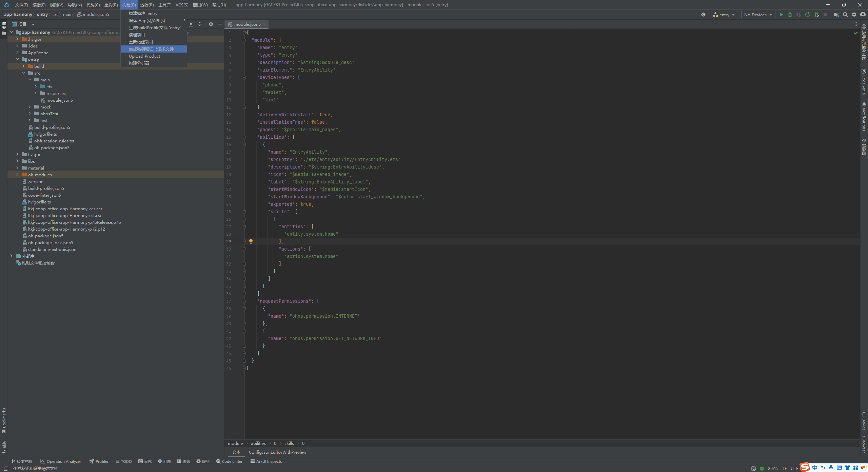This screenshot has height=472, width=868.
Task: Switch to ConfigJsonEditorWithPreview tab
Action: (x=277, y=452)
